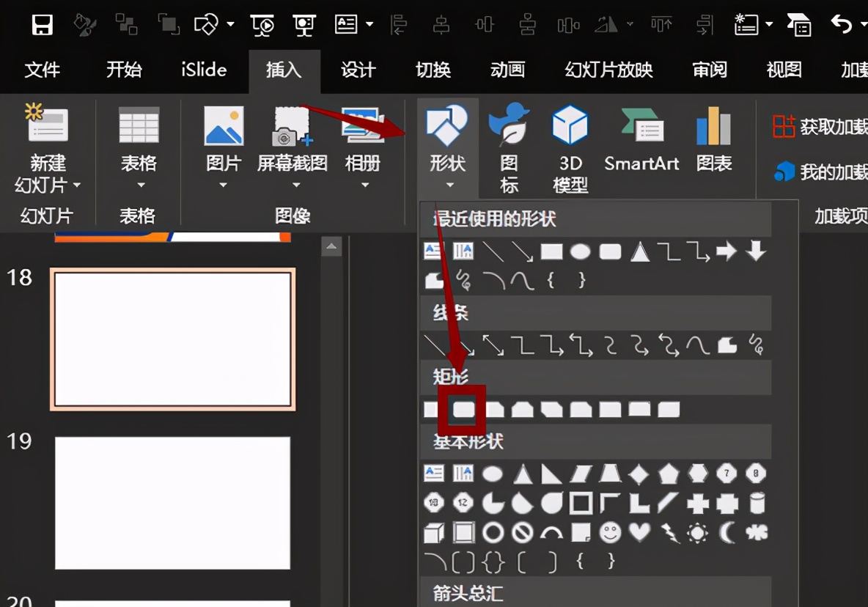
Task: Choose double-arrow line in 线条 section
Action: tap(493, 345)
